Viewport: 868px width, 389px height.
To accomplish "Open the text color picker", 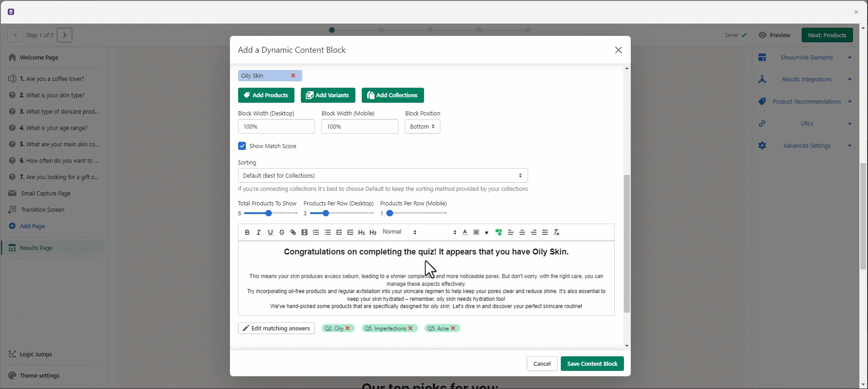I will [465, 232].
